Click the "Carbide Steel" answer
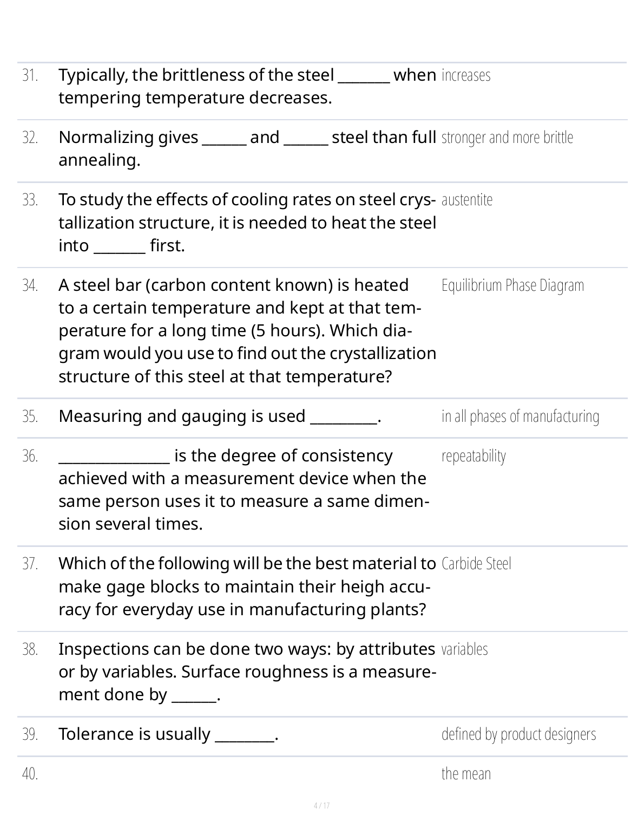This screenshot has height=834, width=644. (x=476, y=564)
